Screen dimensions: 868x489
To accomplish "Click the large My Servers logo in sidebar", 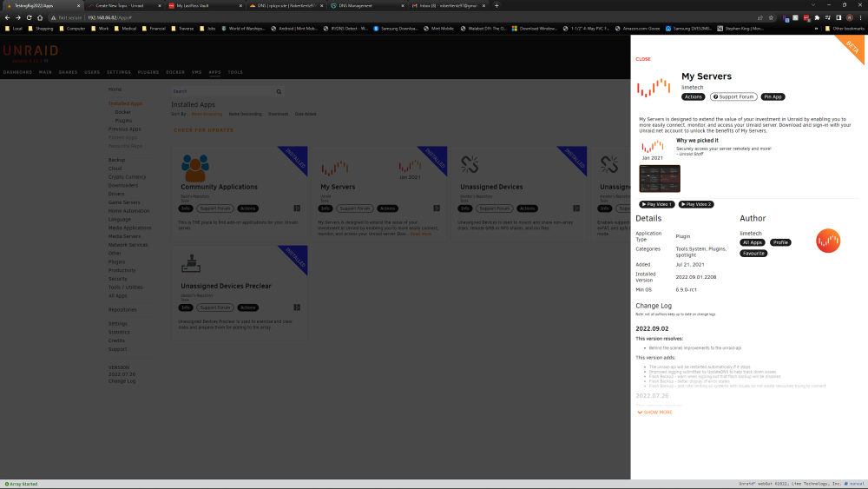I will [x=654, y=88].
